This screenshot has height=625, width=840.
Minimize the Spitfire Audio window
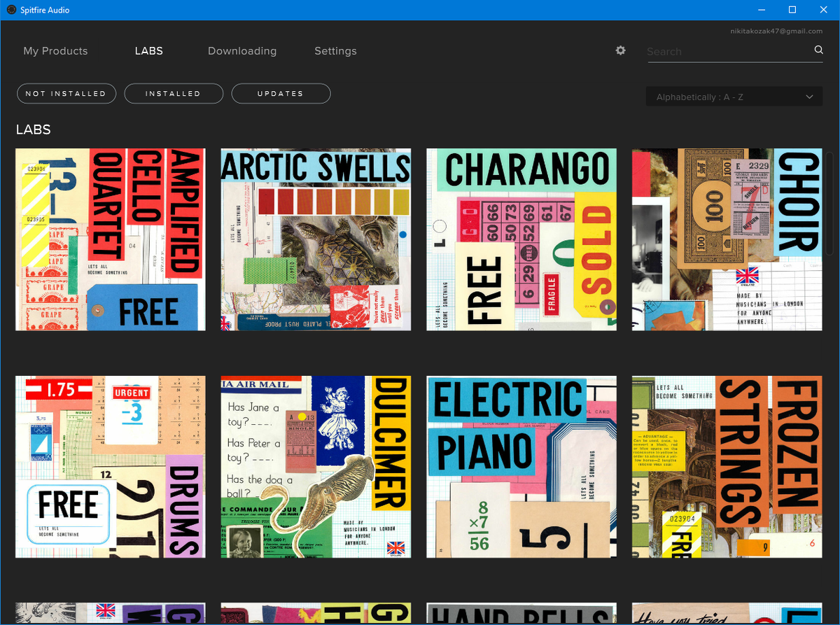point(760,10)
